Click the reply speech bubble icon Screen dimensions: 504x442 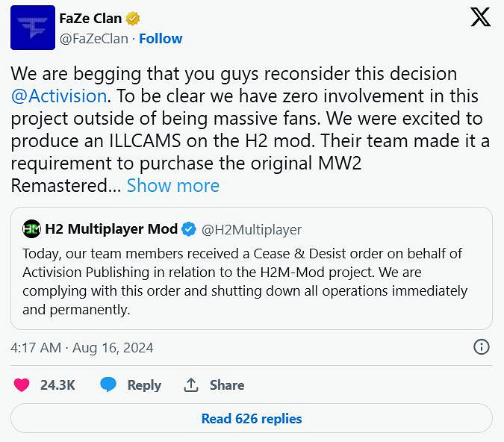click(108, 385)
